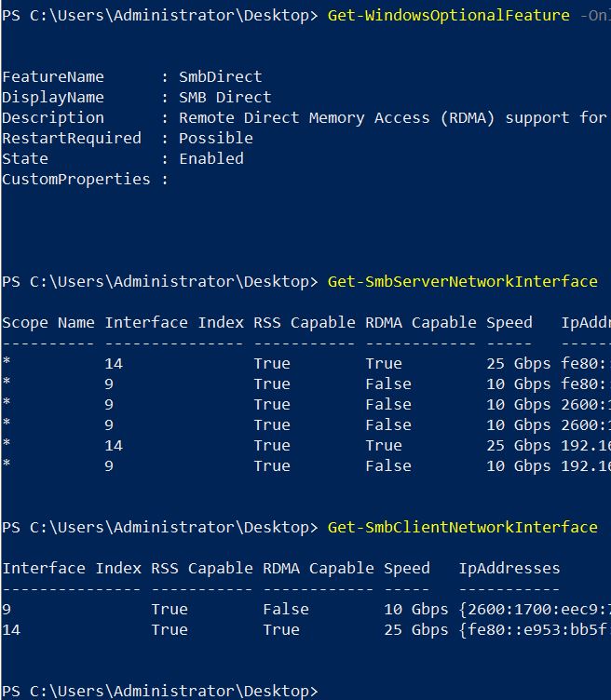
Task: Click the Description text about RDMA support
Action: coord(391,118)
